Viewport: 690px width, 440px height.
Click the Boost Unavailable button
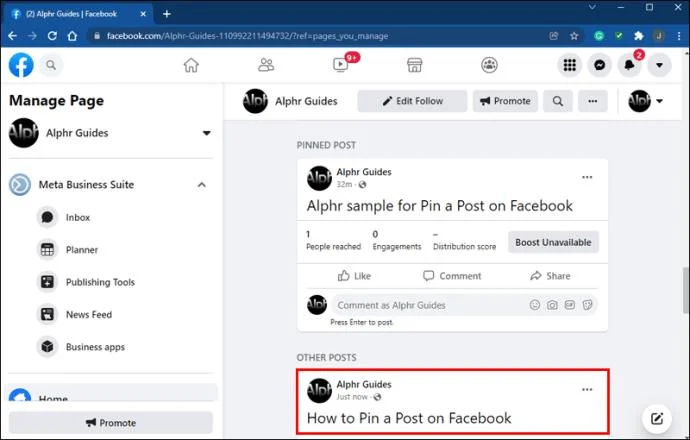click(553, 242)
